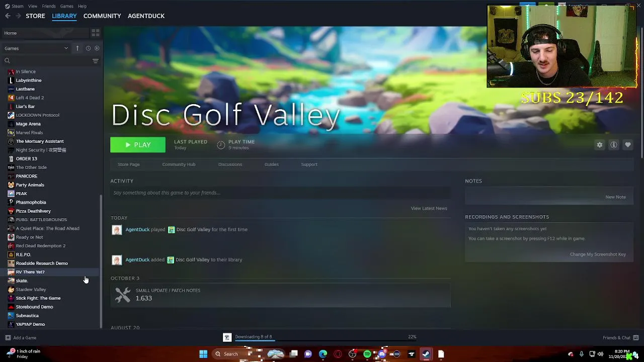This screenshot has width=644, height=362.
Task: Click View Latest News
Action: [429, 208]
